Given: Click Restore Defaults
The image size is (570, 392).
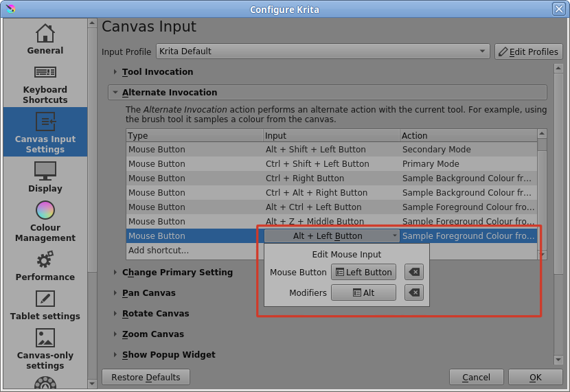Looking at the screenshot, I should tap(146, 377).
